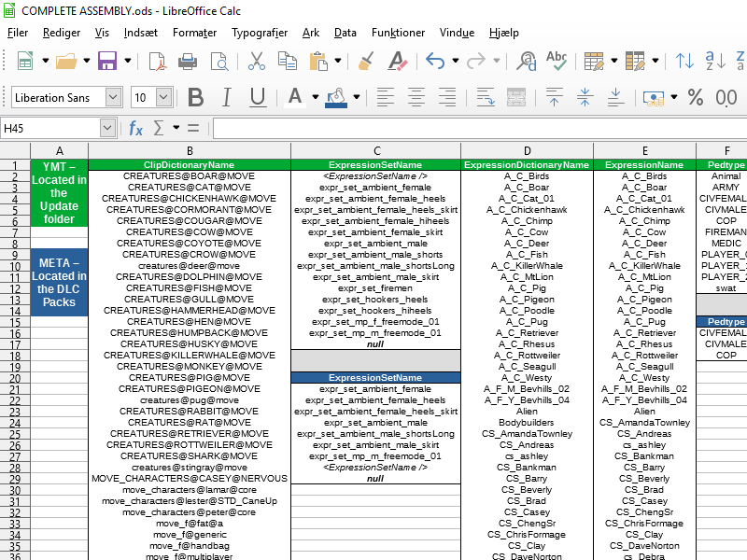Start a formula with the equals icon
The width and height of the screenshot is (747, 560).
click(193, 128)
